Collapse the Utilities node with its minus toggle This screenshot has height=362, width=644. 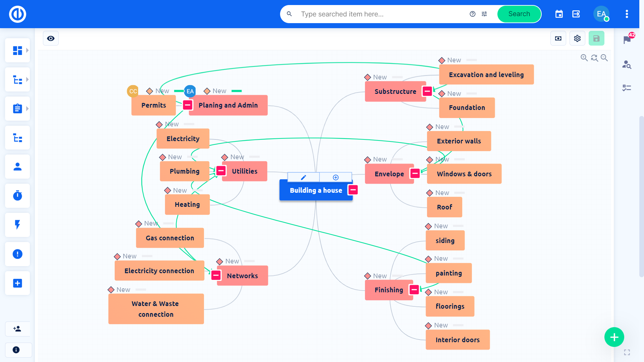220,171
